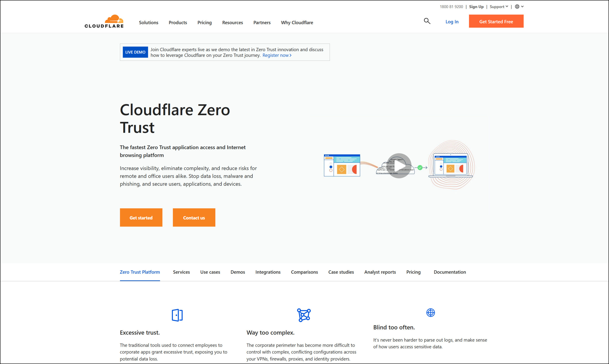
Task: Click the orange Get started button
Action: (141, 217)
